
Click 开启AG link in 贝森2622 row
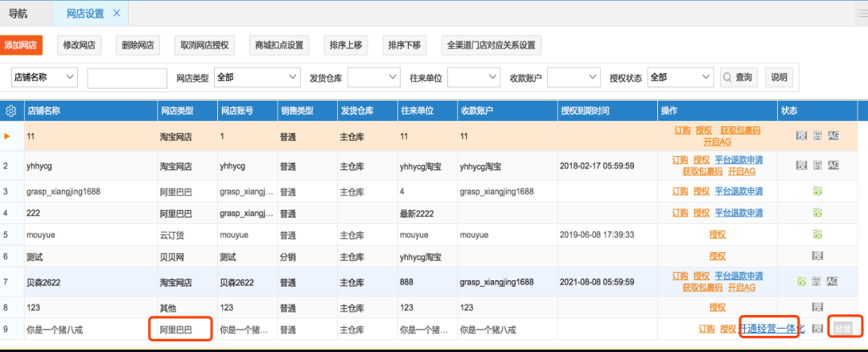(x=741, y=288)
